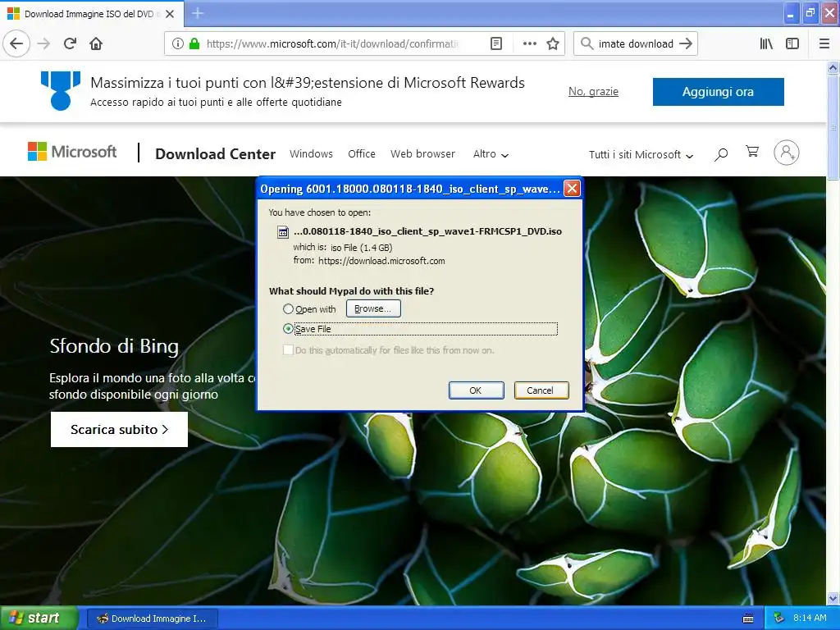This screenshot has width=840, height=630.
Task: Click the https://download.microsoft.com source text
Action: pyautogui.click(x=381, y=261)
